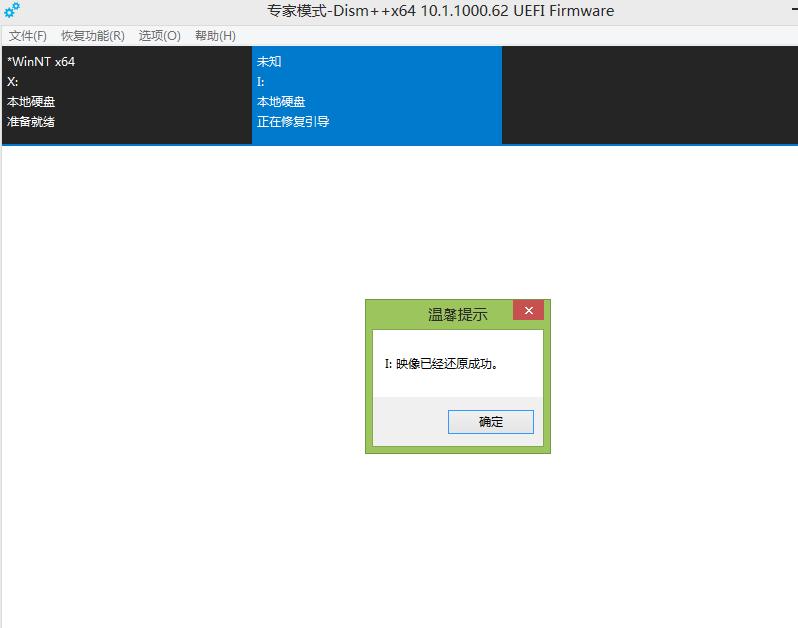This screenshot has height=628, width=798.
Task: Select the 未知 system image tile
Action: [x=376, y=95]
